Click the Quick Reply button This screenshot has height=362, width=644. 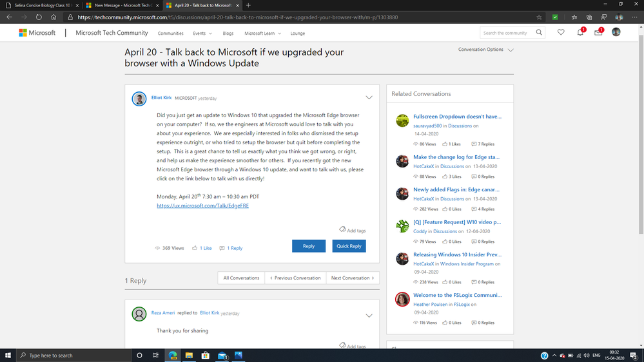click(x=349, y=246)
